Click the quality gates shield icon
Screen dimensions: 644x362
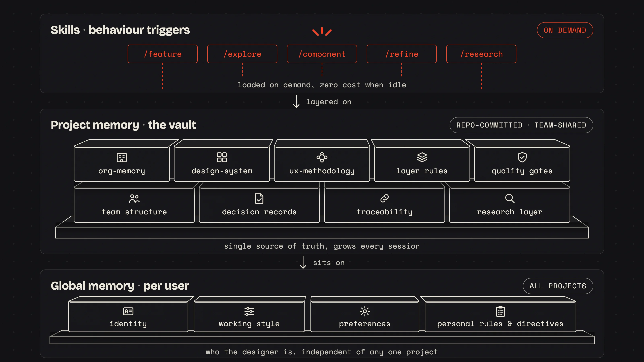click(522, 157)
